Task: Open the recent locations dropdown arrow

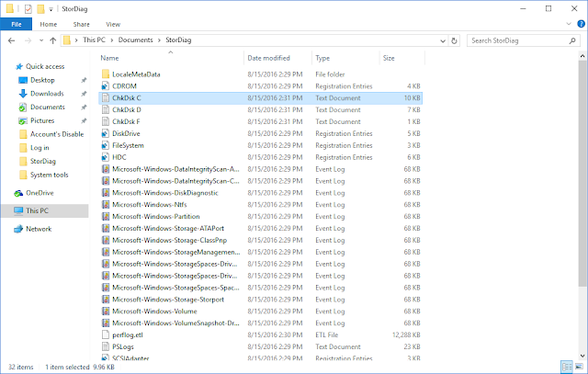Action: click(41, 40)
